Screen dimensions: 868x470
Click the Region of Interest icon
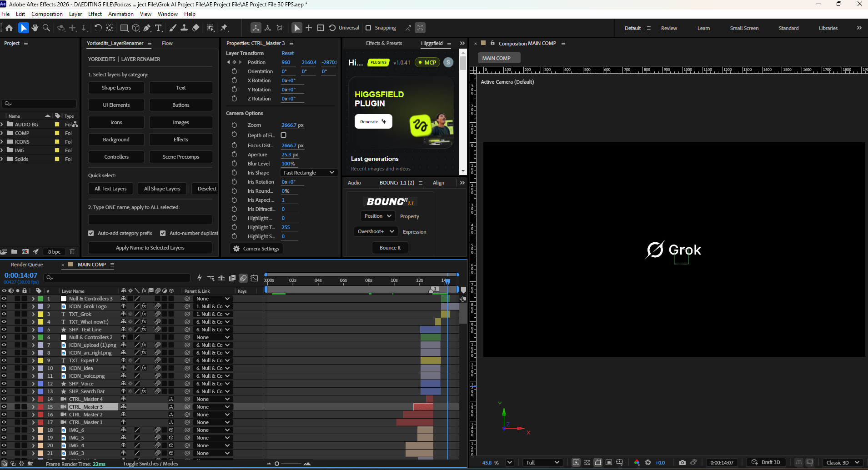pos(609,462)
